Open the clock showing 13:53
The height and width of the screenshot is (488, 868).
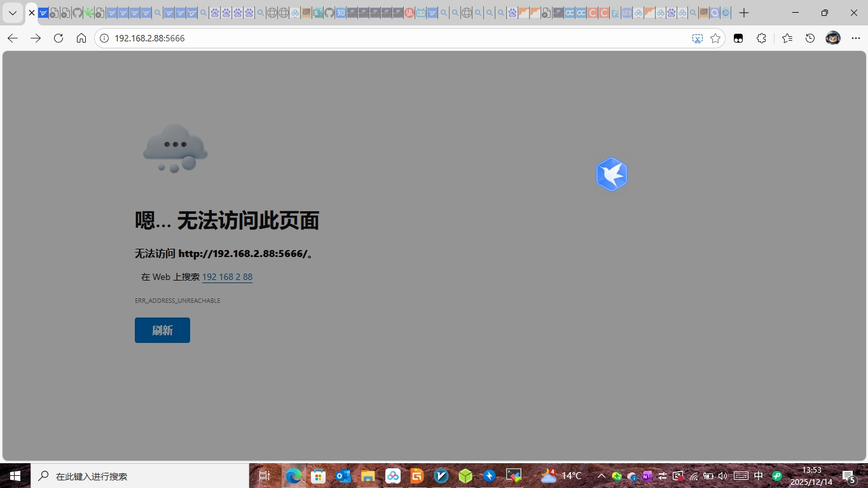tap(811, 476)
